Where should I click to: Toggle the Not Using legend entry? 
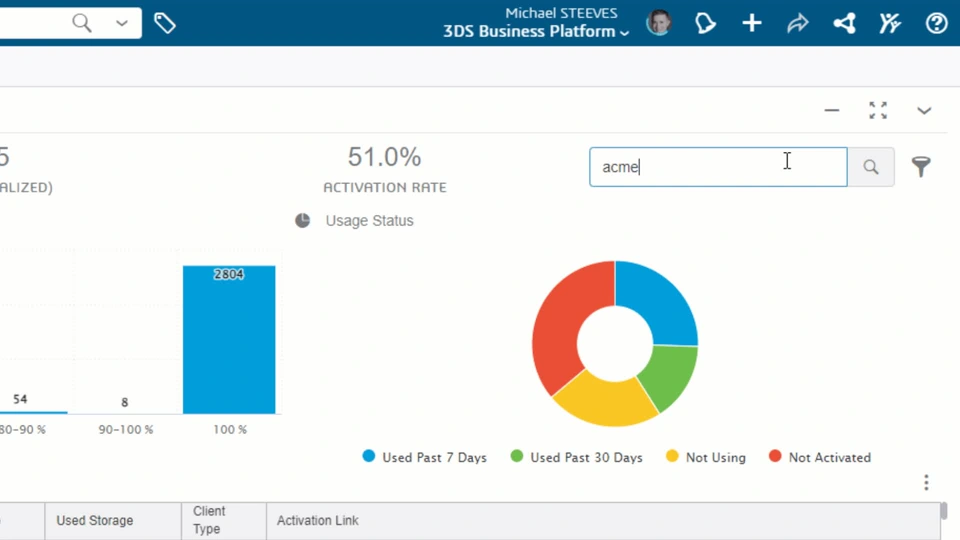[x=706, y=457]
